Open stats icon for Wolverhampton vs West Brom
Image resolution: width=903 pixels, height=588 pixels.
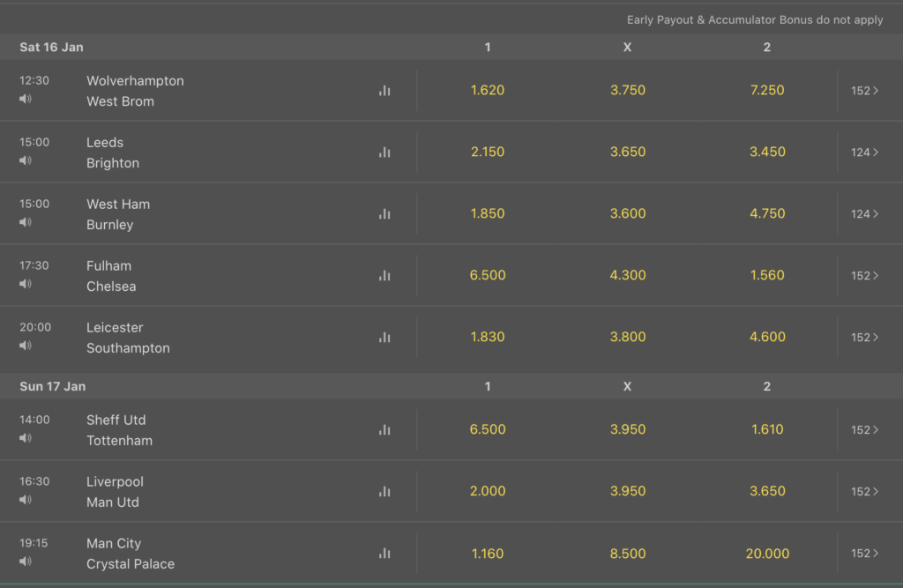click(x=384, y=91)
